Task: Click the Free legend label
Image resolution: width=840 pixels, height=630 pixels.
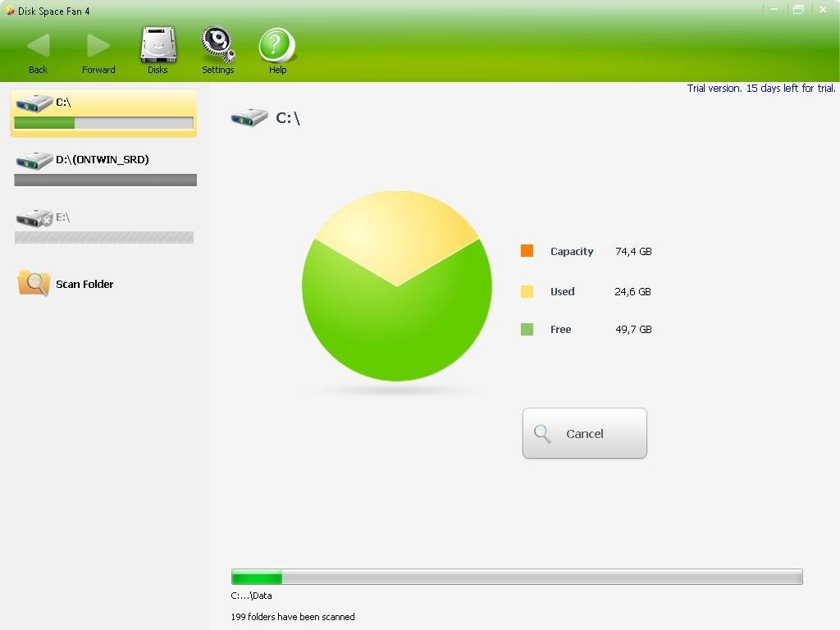Action: [560, 329]
